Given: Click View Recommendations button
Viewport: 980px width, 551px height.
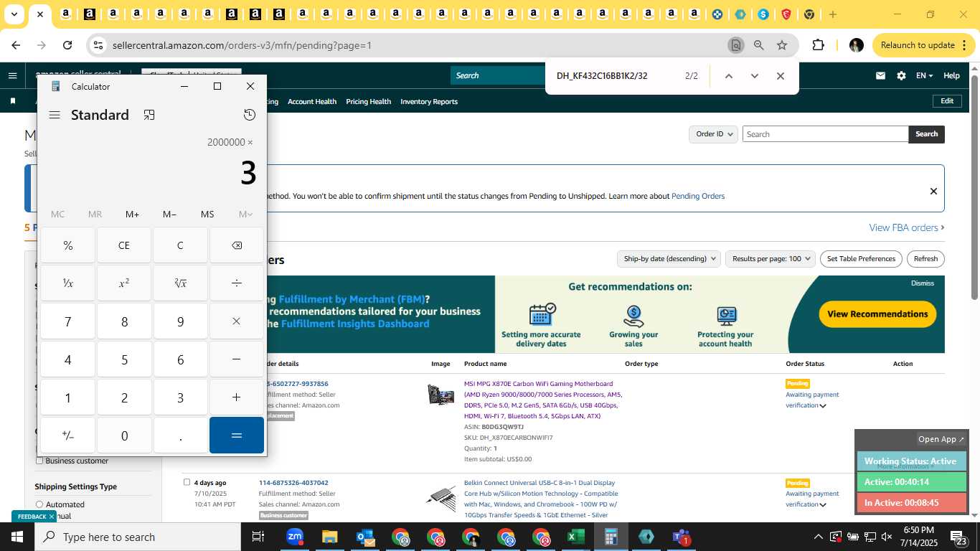Looking at the screenshot, I should [877, 314].
